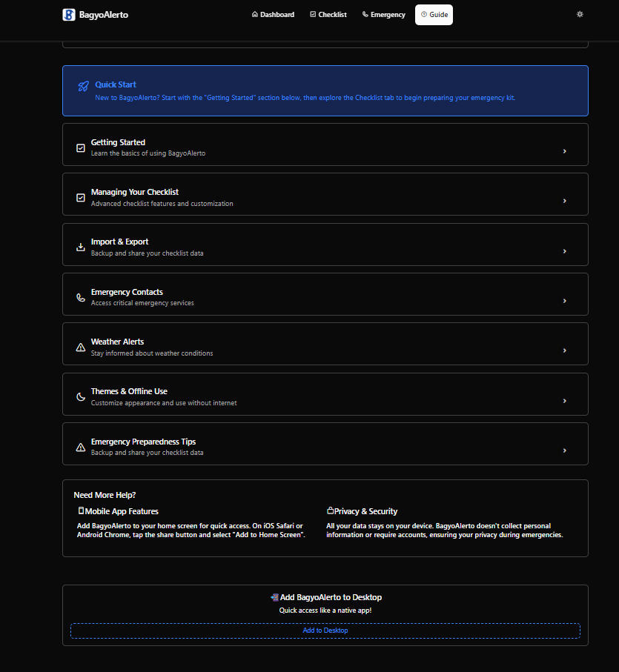
Task: Expand the Emergency Contacts chevron
Action: pyautogui.click(x=565, y=301)
